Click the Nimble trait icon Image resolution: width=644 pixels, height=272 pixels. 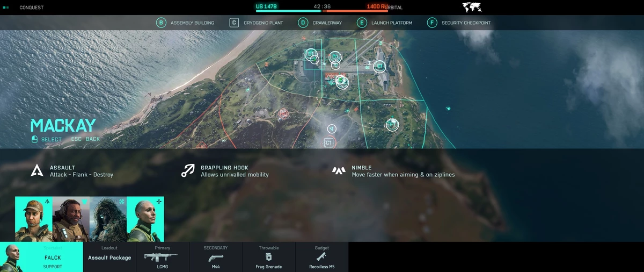tap(339, 171)
